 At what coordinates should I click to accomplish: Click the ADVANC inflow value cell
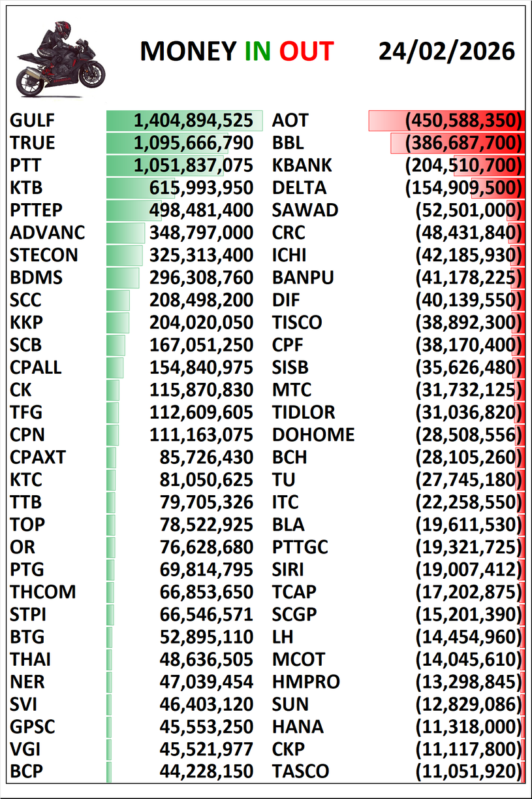(201, 233)
